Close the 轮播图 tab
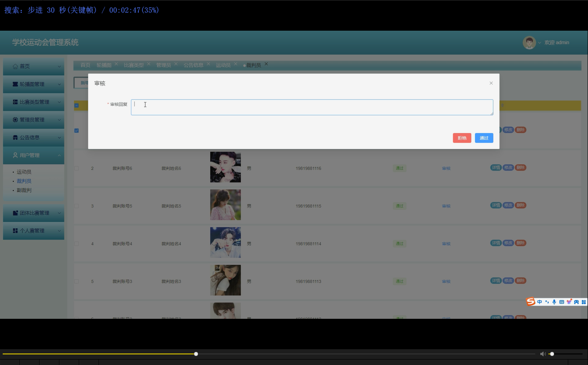 [x=116, y=64]
